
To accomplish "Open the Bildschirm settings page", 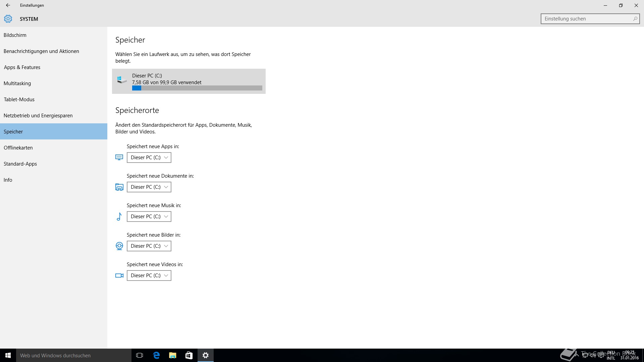I will tap(54, 35).
